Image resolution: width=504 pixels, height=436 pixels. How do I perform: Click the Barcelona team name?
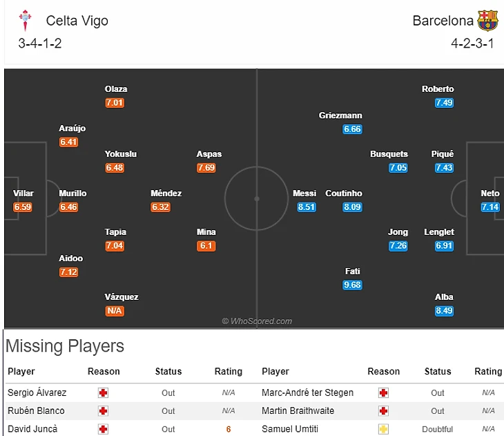(443, 21)
